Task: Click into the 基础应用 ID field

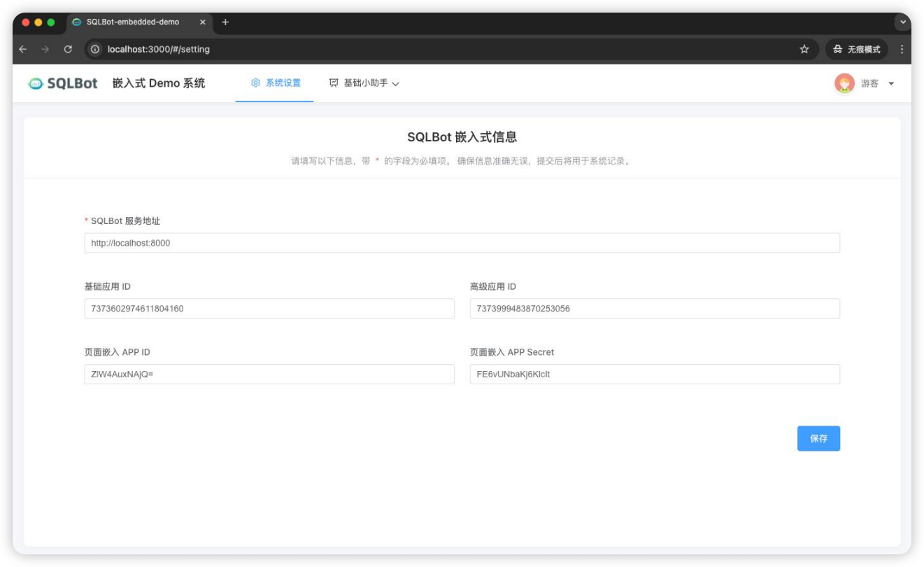Action: (269, 309)
